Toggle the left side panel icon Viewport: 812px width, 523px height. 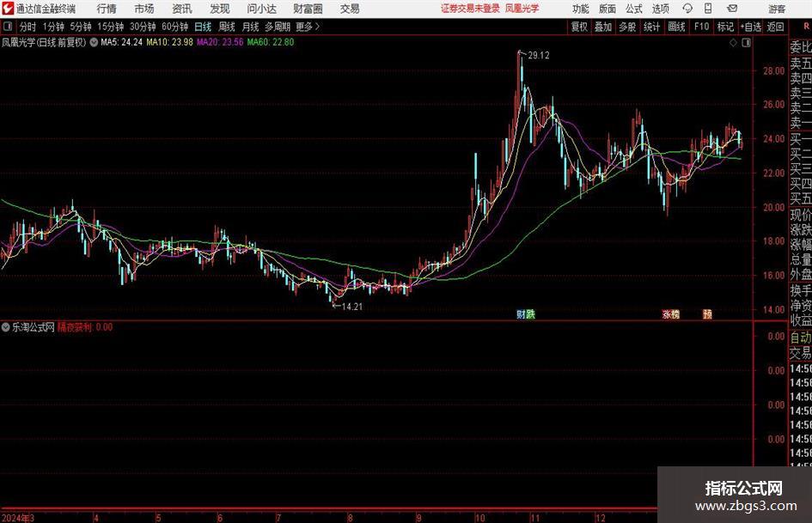[8, 27]
